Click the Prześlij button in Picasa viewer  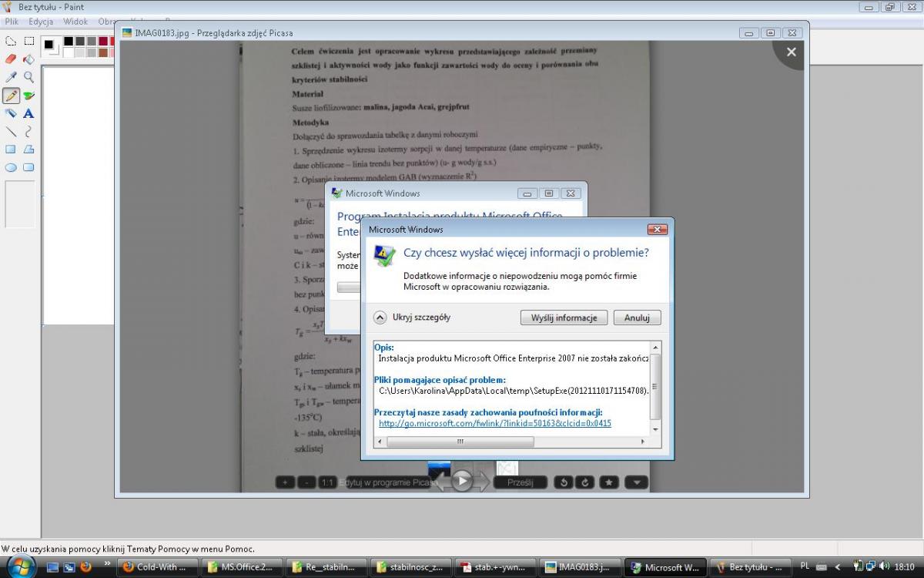click(x=521, y=482)
